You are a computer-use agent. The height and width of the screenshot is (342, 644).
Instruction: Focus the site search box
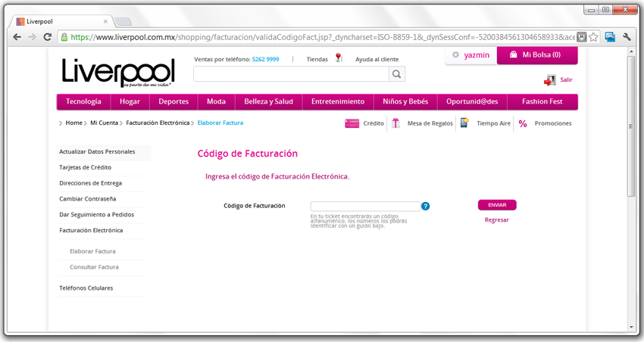coord(291,74)
